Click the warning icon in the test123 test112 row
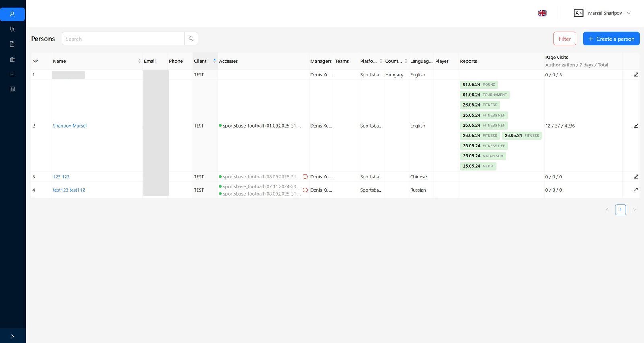The height and width of the screenshot is (343, 644). coord(305,190)
